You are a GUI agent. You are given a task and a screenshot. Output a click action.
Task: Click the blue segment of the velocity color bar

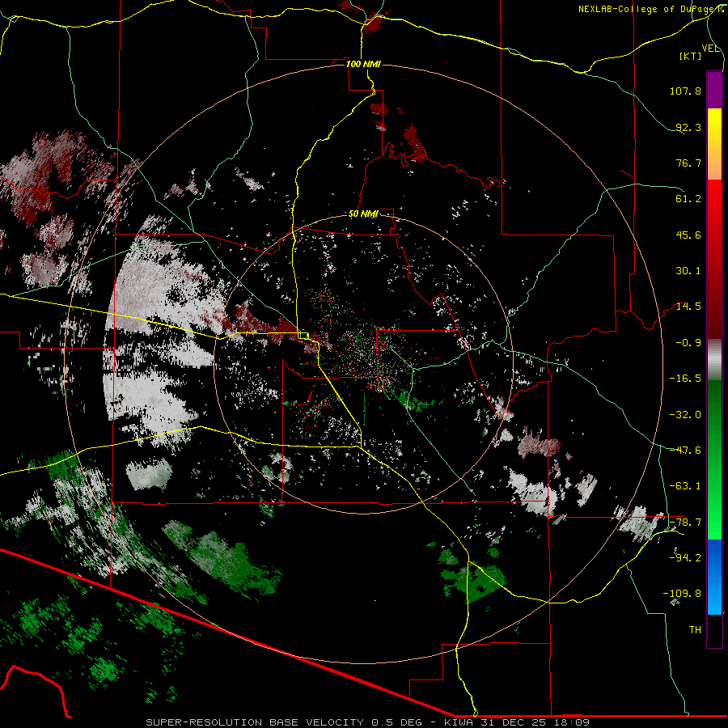coord(714,577)
